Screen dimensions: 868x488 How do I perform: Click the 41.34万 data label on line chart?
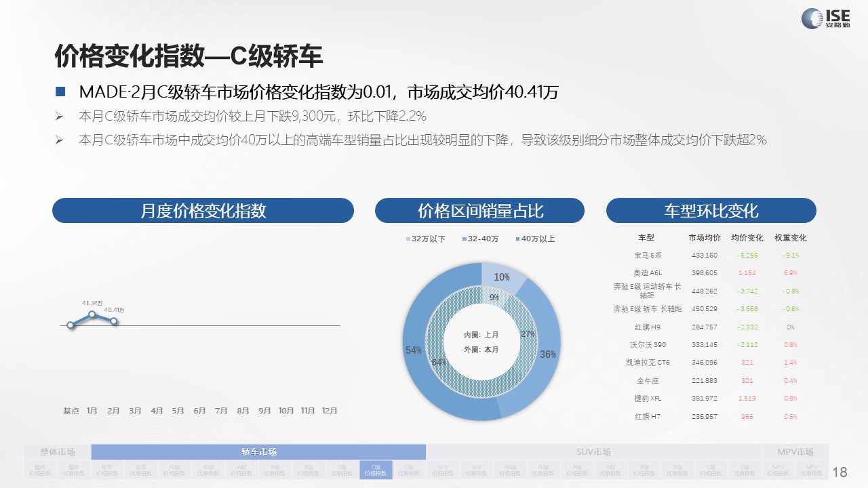(x=93, y=302)
